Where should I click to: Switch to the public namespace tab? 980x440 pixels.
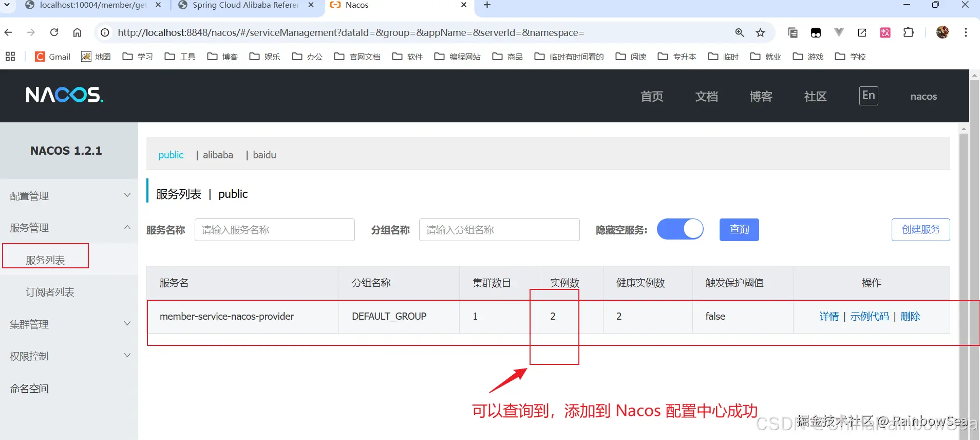(171, 155)
